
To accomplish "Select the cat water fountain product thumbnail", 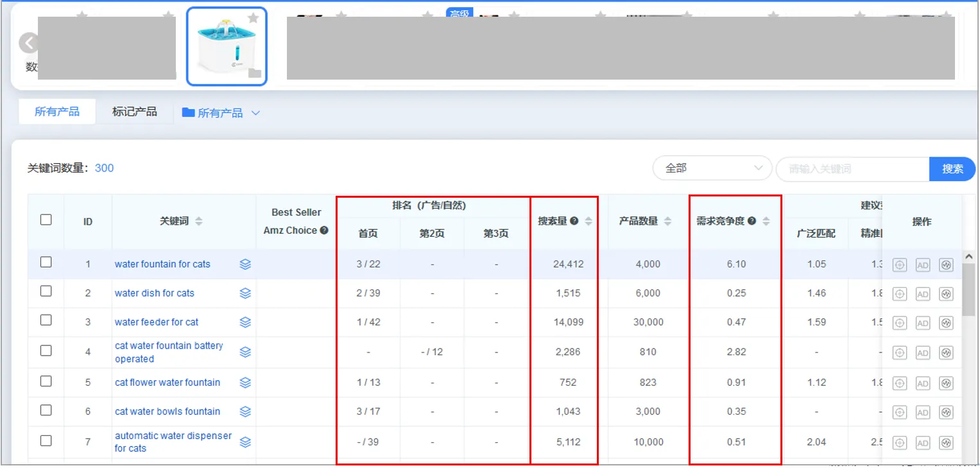I will [x=227, y=46].
